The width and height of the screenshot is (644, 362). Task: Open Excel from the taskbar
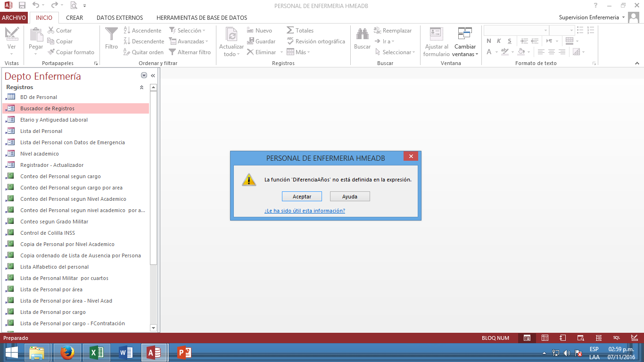97,353
